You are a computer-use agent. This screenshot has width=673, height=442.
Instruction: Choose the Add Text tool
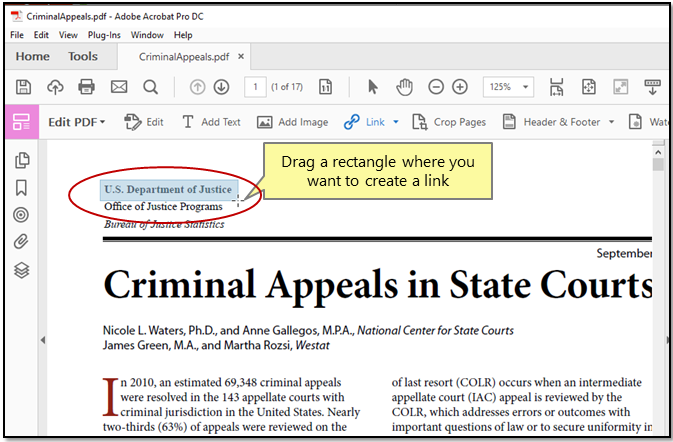pos(211,122)
